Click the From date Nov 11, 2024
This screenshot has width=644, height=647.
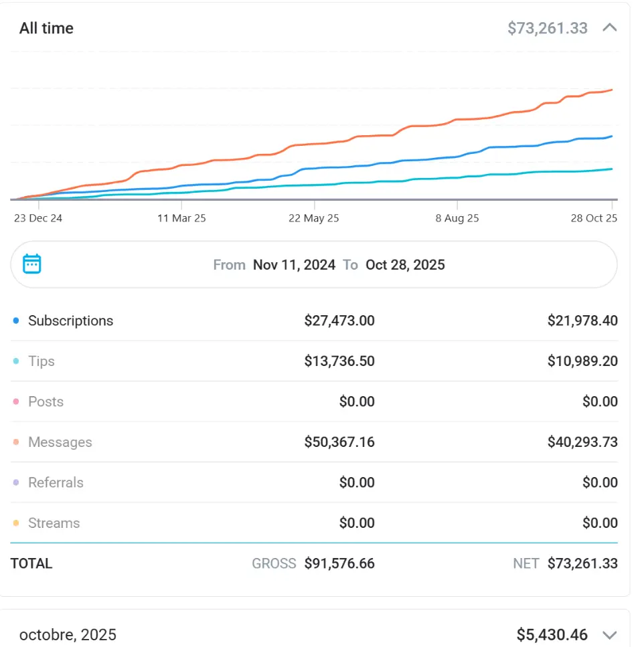(294, 265)
